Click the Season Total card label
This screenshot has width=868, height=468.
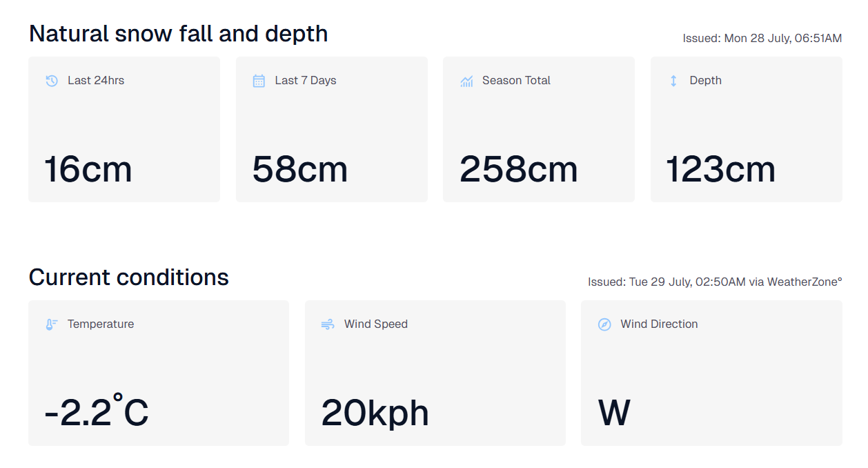point(516,81)
